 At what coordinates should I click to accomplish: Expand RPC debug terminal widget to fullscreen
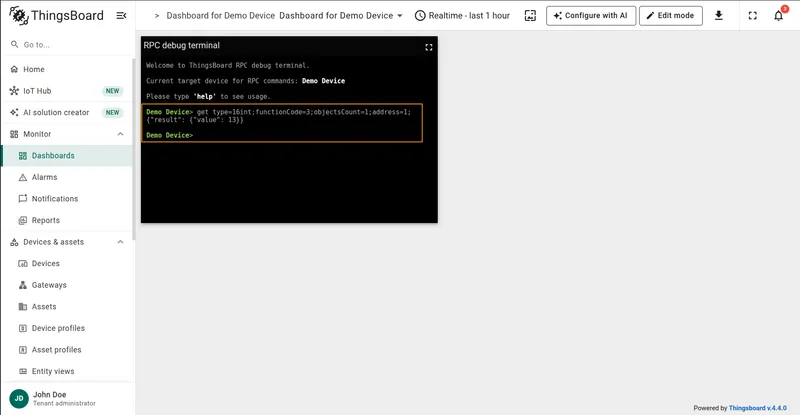(429, 47)
